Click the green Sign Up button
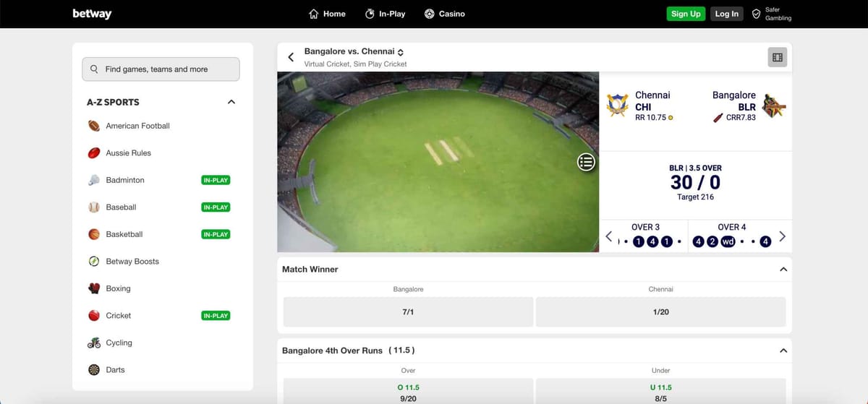868x404 pixels. [685, 14]
